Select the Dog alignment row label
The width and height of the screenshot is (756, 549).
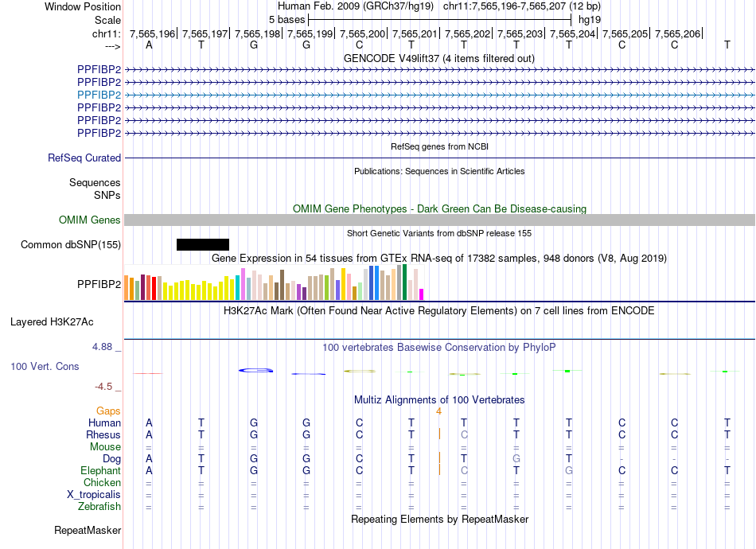click(x=111, y=459)
